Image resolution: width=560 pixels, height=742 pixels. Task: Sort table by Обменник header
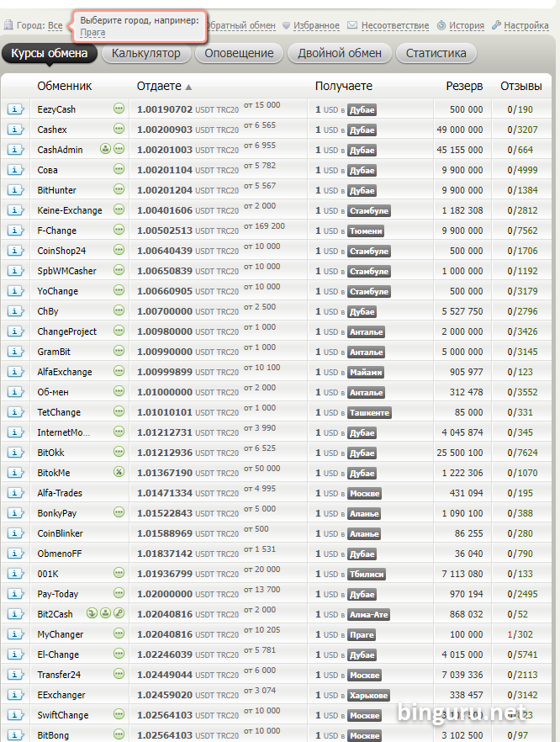tap(64, 86)
